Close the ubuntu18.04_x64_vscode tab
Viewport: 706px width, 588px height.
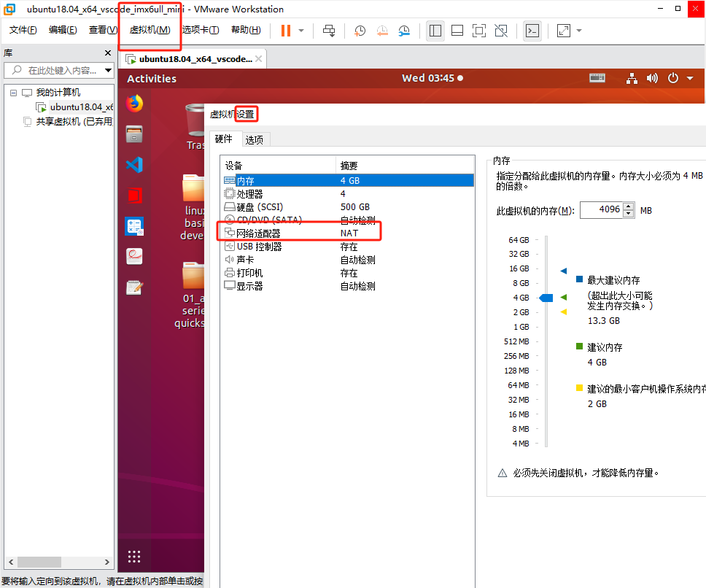[x=258, y=58]
